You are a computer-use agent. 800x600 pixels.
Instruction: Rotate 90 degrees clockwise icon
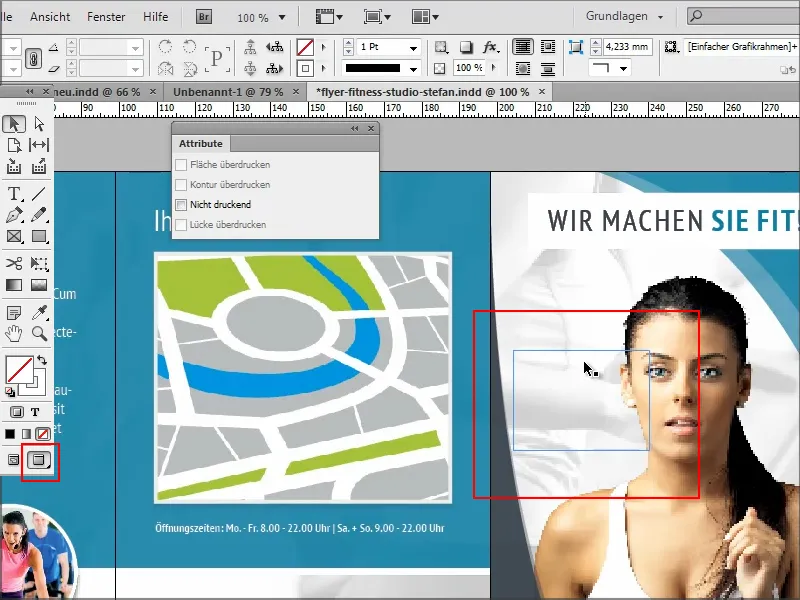165,47
